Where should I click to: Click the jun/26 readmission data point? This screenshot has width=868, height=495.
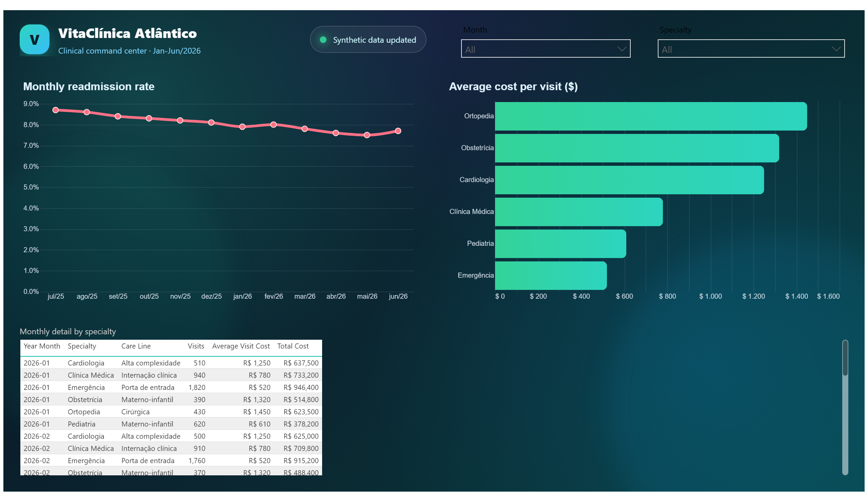pyautogui.click(x=398, y=131)
